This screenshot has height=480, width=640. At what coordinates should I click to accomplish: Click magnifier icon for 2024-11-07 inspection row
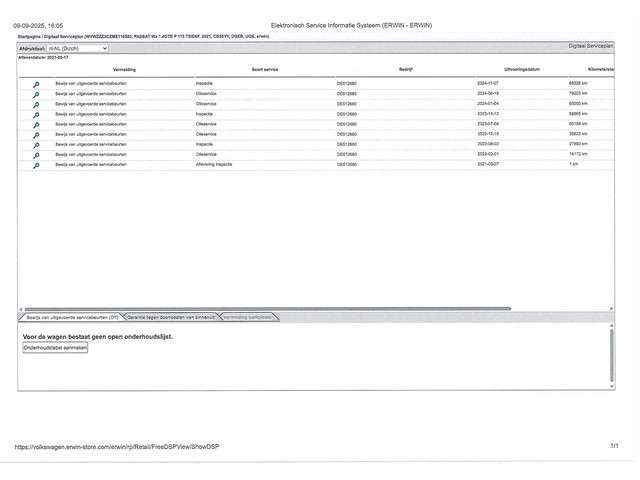tap(36, 83)
